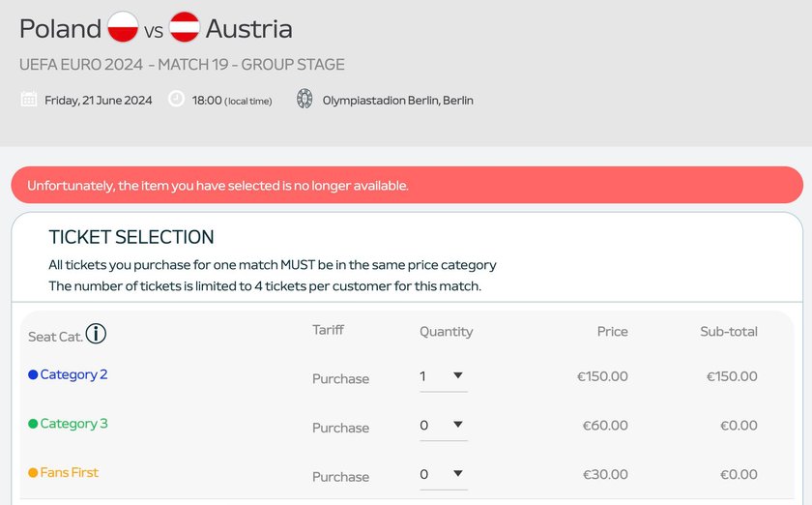The height and width of the screenshot is (505, 812).
Task: Open the Category 2 quantity dropdown
Action: (x=444, y=377)
